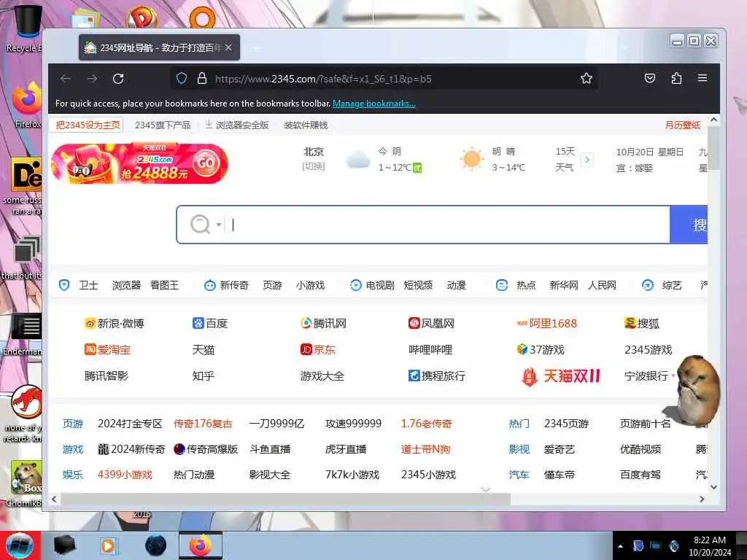The image size is (747, 560).
Task: Expand the 宁波银行 dropdown arrow
Action: point(673,376)
